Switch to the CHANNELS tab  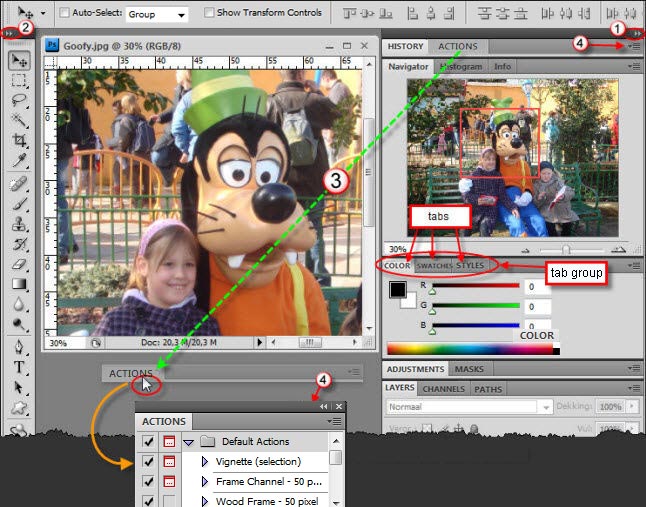tap(443, 389)
